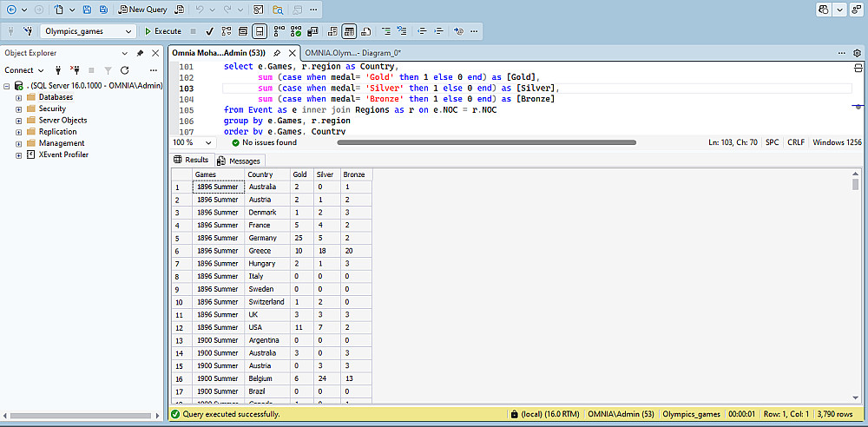Toggle Results to Grid output mode
This screenshot has width=868, height=427.
click(x=349, y=31)
